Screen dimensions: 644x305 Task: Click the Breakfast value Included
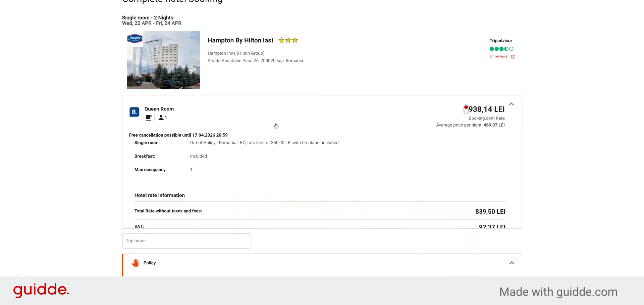click(x=199, y=156)
